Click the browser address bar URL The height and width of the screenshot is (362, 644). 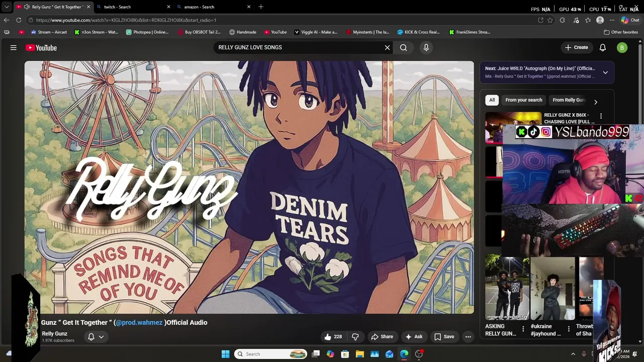126,20
